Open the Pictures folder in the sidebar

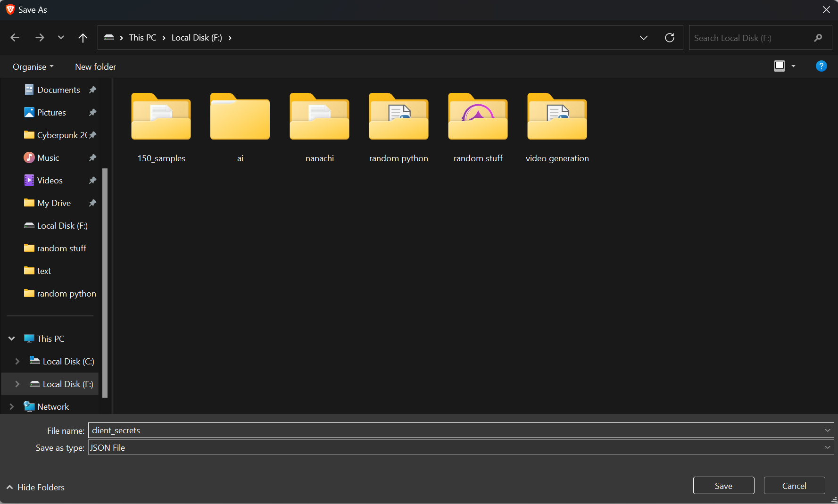click(x=51, y=112)
